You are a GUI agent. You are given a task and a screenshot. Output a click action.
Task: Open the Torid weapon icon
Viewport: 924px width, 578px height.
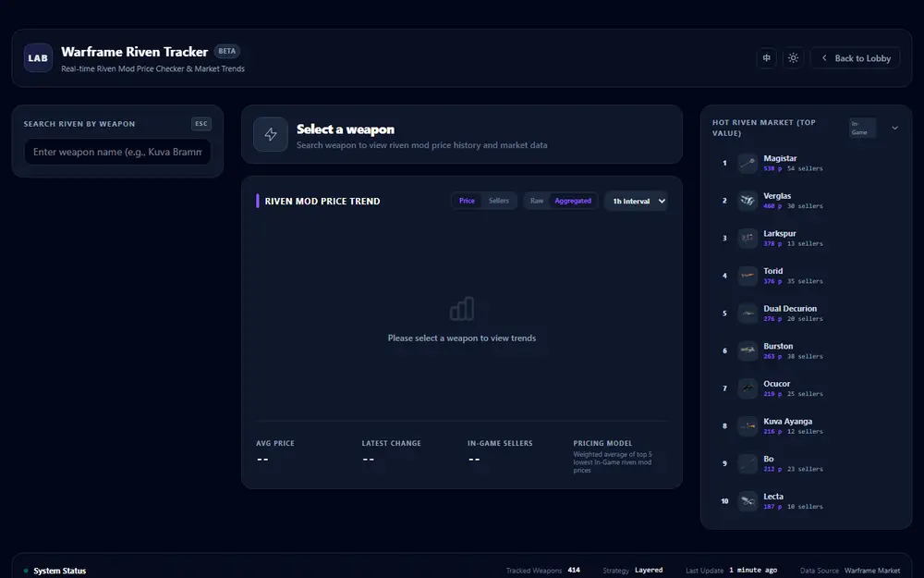pos(748,276)
